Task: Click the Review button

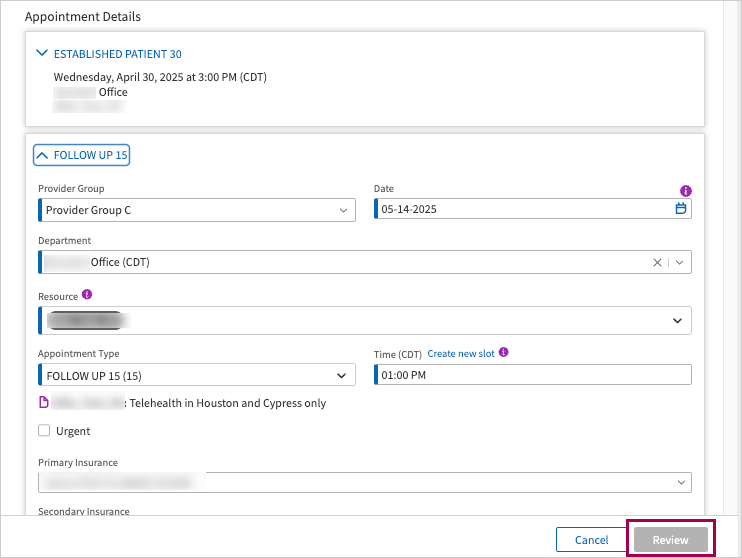Action: [670, 540]
